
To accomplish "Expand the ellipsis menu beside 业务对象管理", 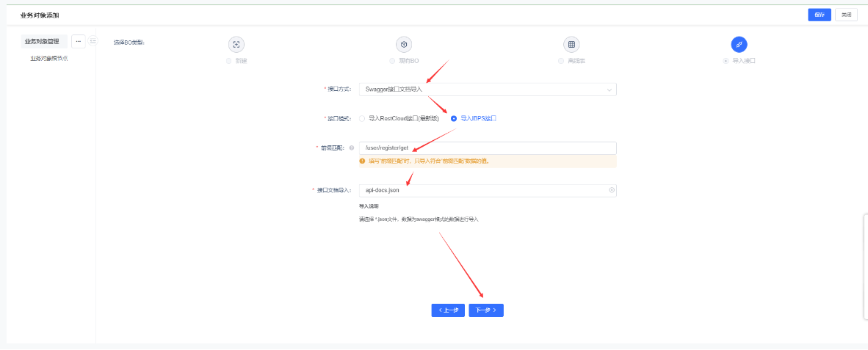I will tap(78, 42).
